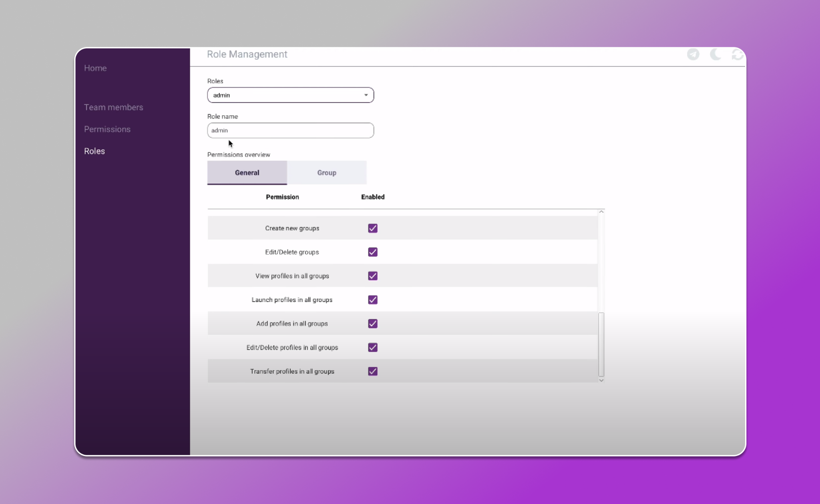Toggle dark mode with moon icon
The height and width of the screenshot is (504, 820).
(x=715, y=54)
